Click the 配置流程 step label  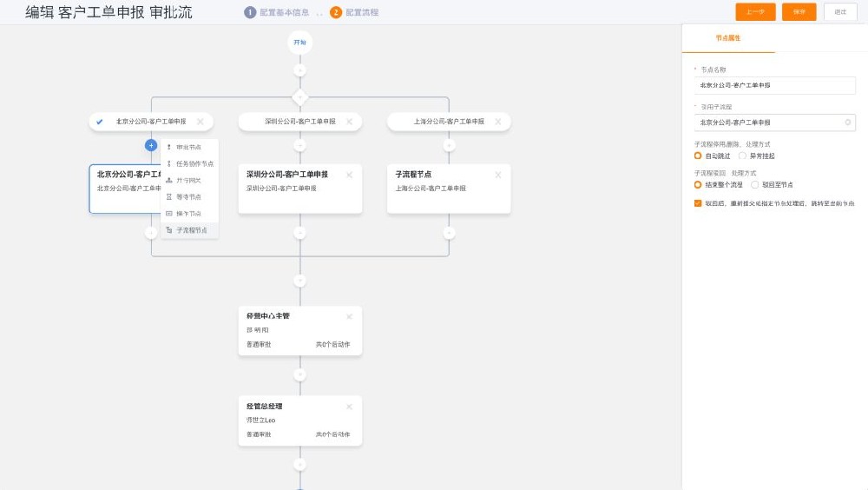(x=362, y=12)
